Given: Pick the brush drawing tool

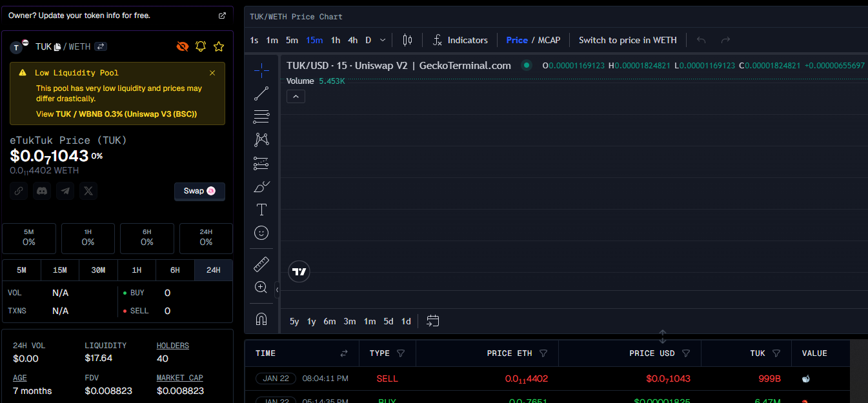Looking at the screenshot, I should coord(261,187).
